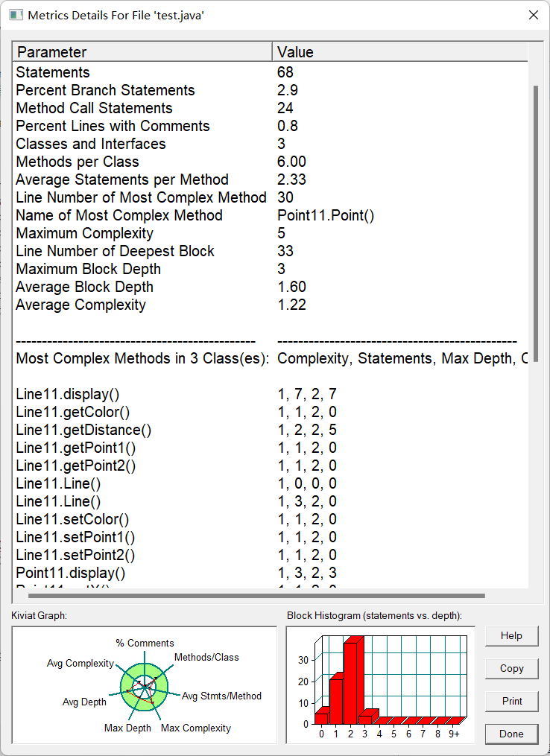Image resolution: width=550 pixels, height=756 pixels.
Task: Select the Statements row
Action: click(x=271, y=72)
